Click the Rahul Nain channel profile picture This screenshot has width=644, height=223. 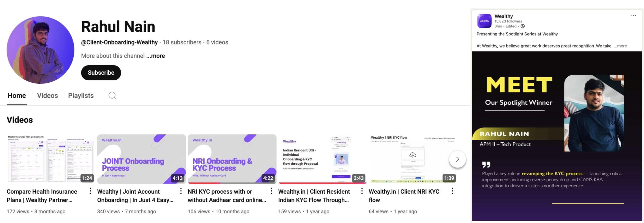click(x=41, y=50)
